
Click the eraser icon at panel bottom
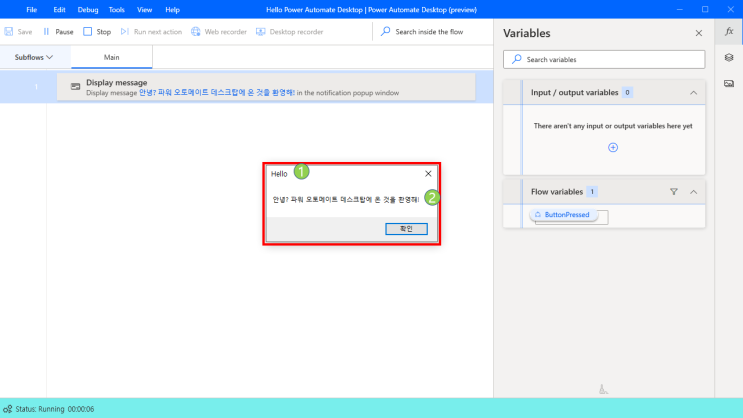(x=603, y=390)
